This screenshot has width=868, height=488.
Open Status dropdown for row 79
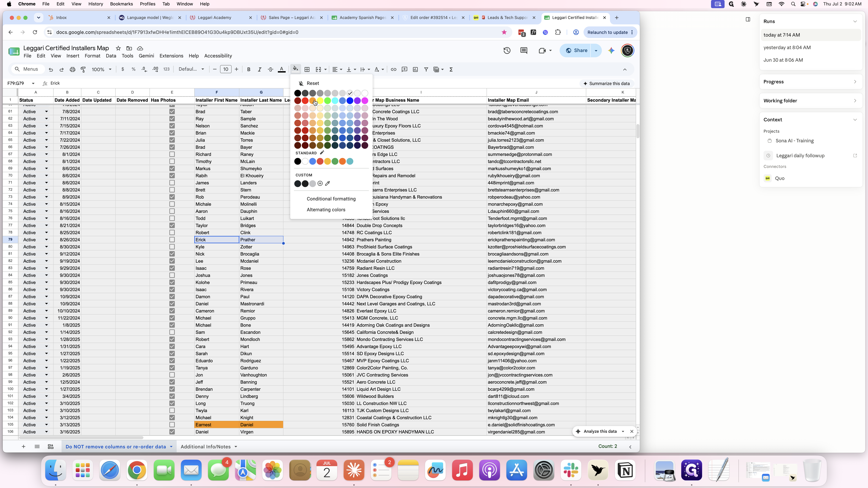click(x=46, y=240)
